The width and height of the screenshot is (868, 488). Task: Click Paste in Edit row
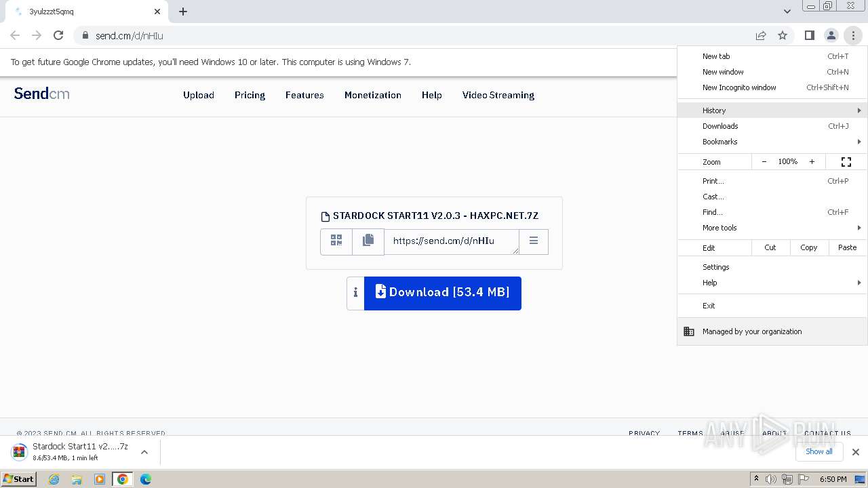tap(848, 247)
